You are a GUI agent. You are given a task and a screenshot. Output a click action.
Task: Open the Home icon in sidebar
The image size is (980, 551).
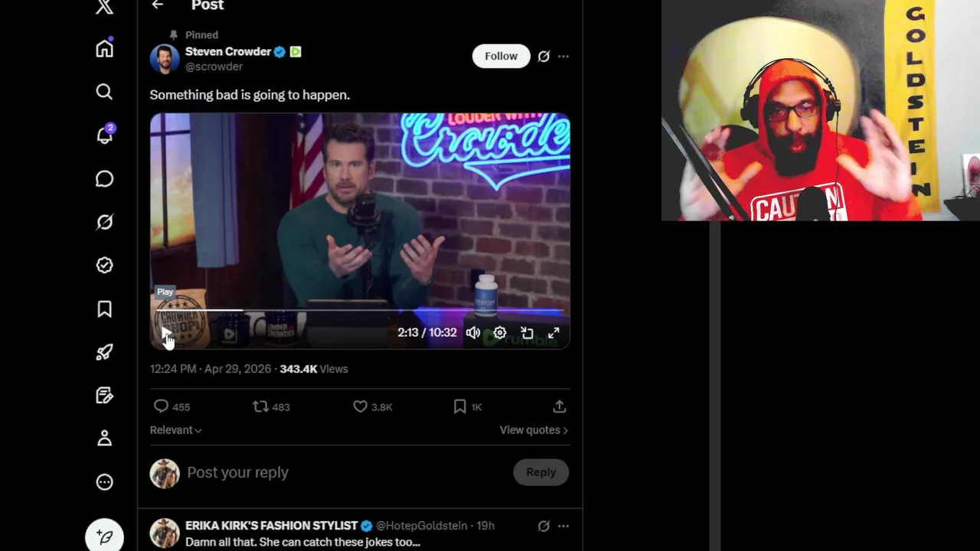point(104,48)
